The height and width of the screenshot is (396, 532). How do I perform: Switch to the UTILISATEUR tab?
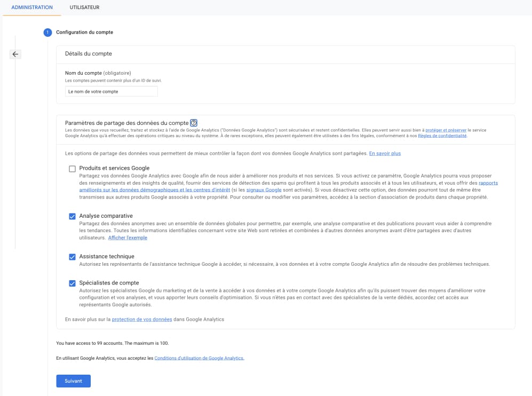click(84, 7)
